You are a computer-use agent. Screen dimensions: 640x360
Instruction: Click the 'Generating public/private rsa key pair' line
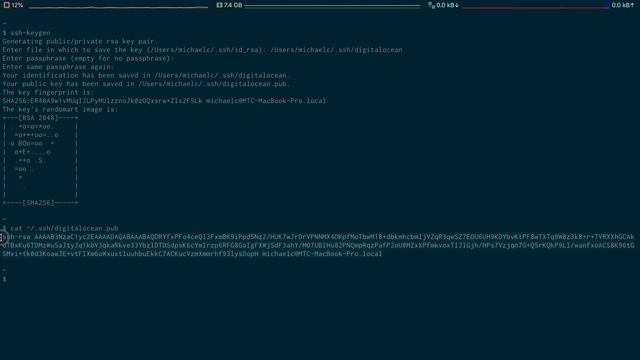coord(80,41)
